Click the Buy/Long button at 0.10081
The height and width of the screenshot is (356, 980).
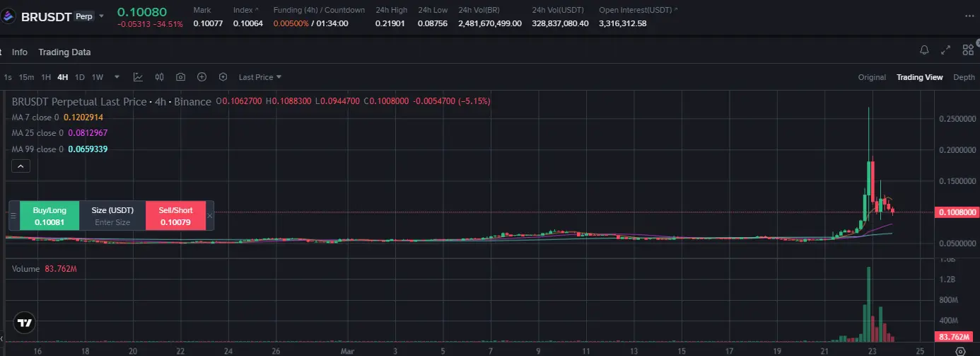(x=49, y=216)
